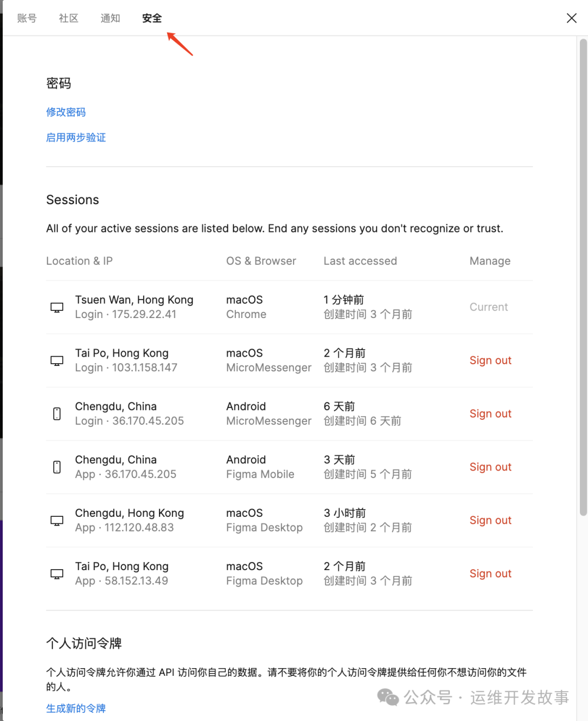The height and width of the screenshot is (721, 588).
Task: Click 启用两步验证 link
Action: pyautogui.click(x=76, y=137)
